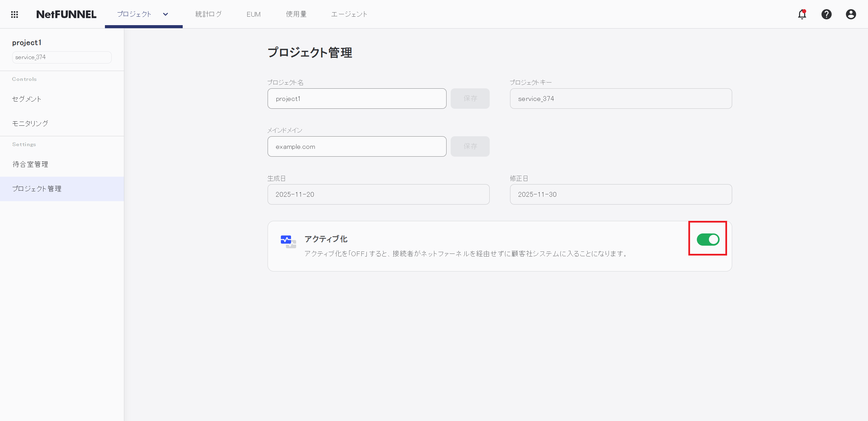Click the activity icon beside アクティブ化

coord(287,241)
